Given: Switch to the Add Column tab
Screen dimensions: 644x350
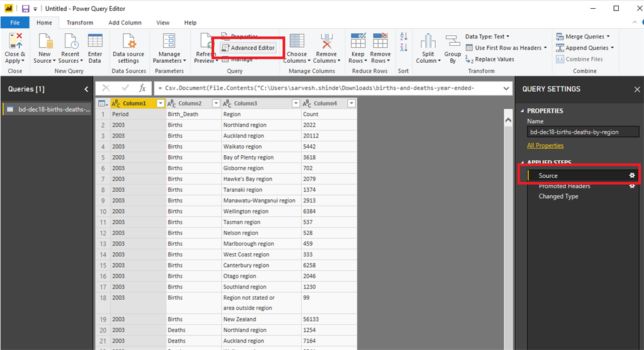Looking at the screenshot, I should pyautogui.click(x=125, y=23).
